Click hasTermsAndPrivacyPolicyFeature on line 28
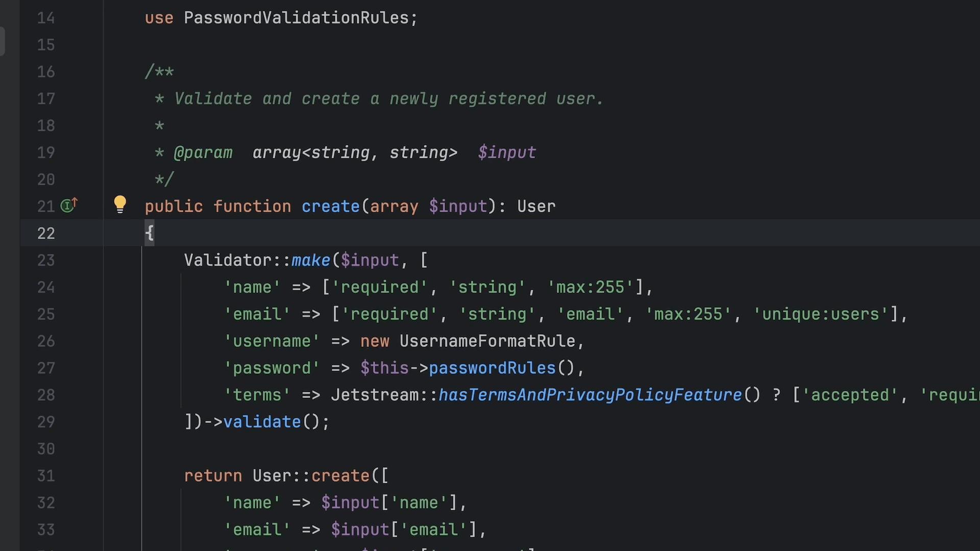The image size is (980, 551). (591, 394)
